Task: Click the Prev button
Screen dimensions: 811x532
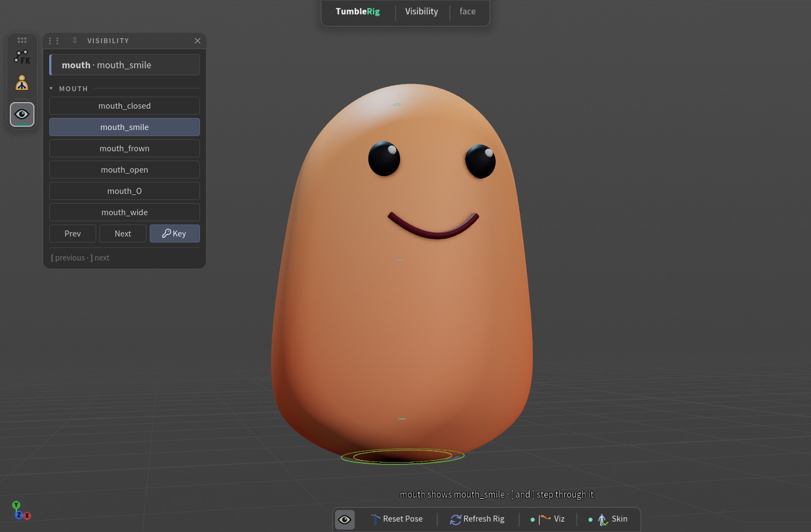Action: coord(73,234)
